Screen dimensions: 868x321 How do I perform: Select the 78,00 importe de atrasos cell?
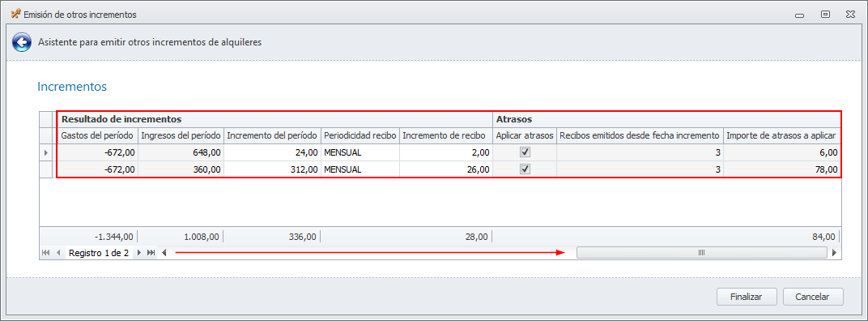tap(781, 169)
